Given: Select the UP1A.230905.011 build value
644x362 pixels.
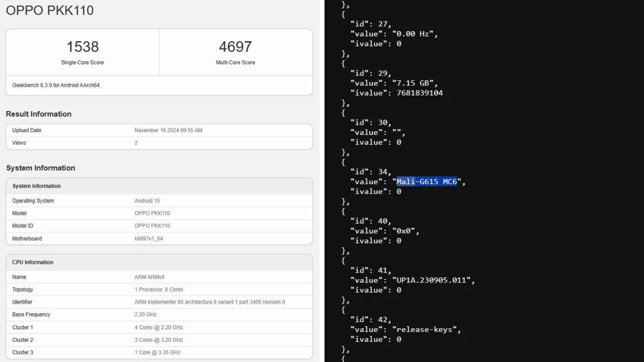Looking at the screenshot, I should coord(433,280).
